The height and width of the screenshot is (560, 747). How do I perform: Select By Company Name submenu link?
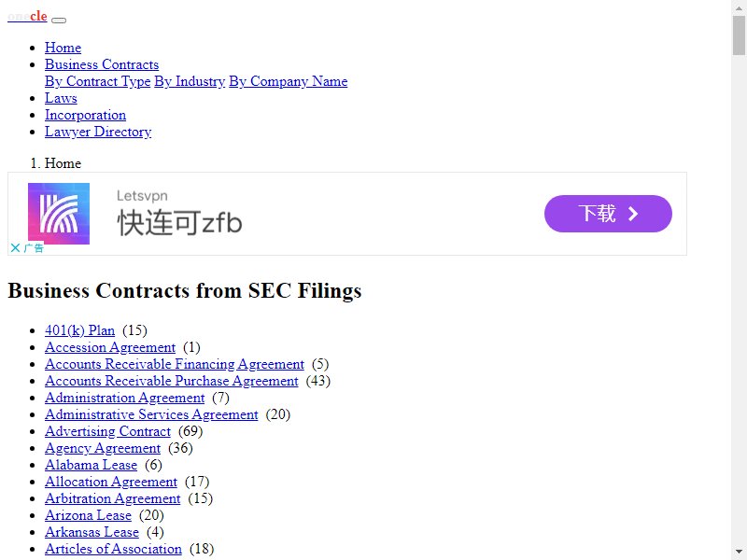pos(288,81)
